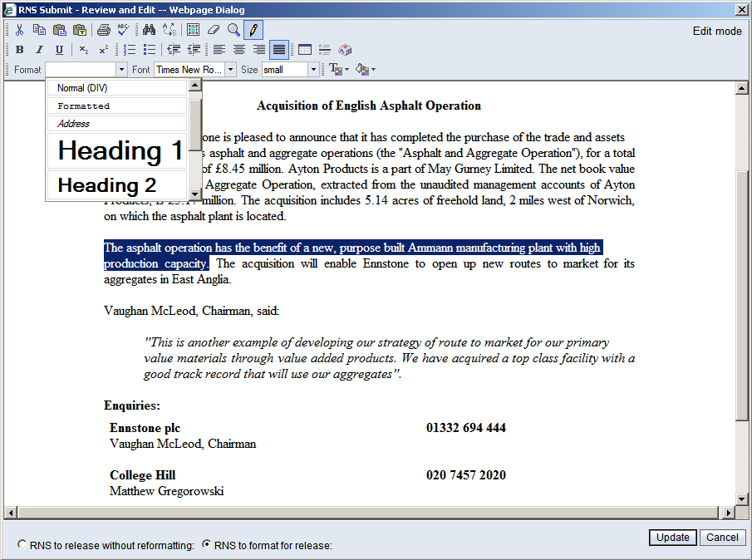752x560 pixels.
Task: Toggle the pencil Edit mode icon
Action: pos(253,30)
